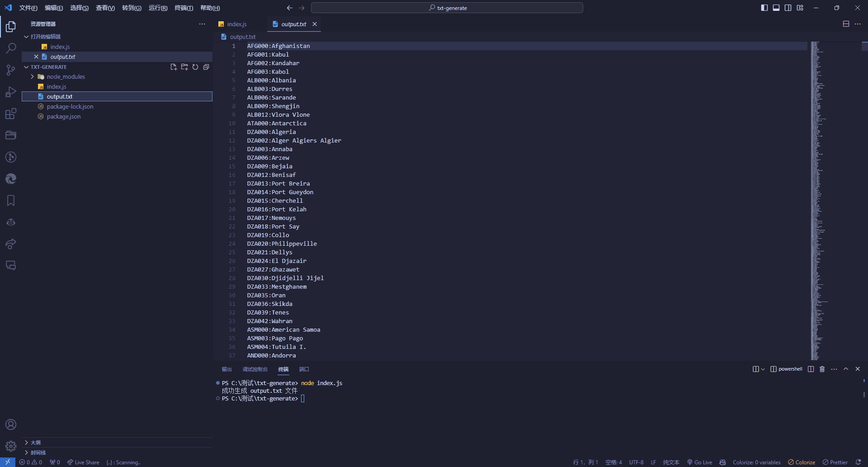The width and height of the screenshot is (868, 467).
Task: Click the New Folder icon in explorer header
Action: click(x=184, y=67)
